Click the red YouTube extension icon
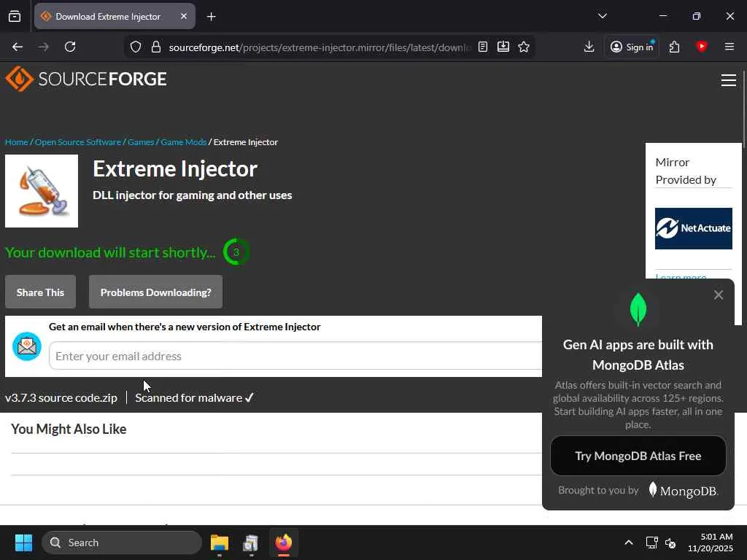Image resolution: width=747 pixels, height=560 pixels. pos(701,46)
